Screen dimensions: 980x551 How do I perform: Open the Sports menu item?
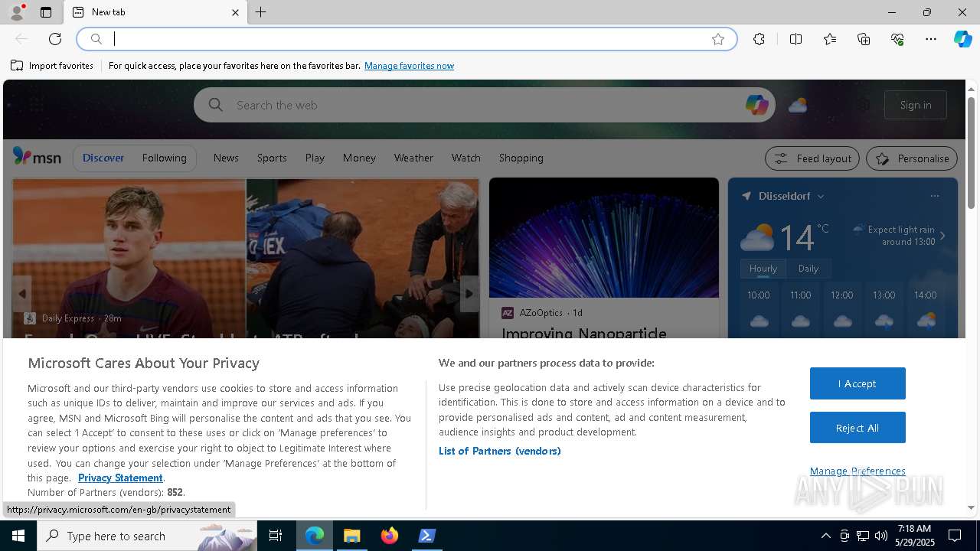coord(272,158)
